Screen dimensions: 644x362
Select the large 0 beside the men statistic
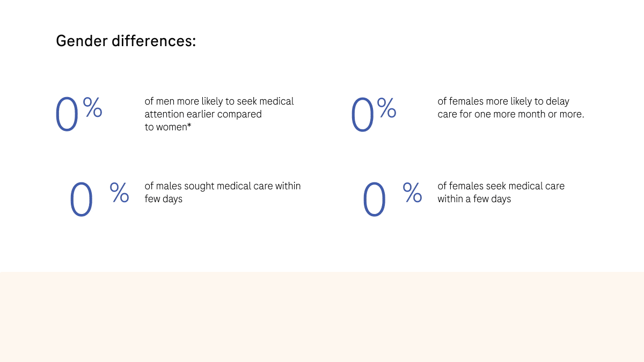click(x=67, y=115)
